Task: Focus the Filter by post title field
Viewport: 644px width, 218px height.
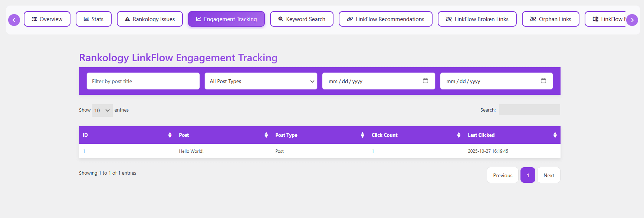Action: tap(143, 81)
